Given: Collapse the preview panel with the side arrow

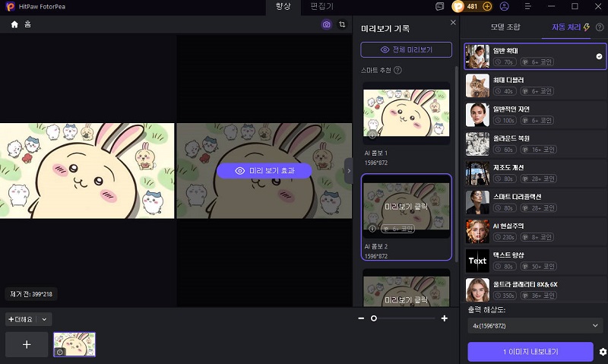Looking at the screenshot, I should coord(349,170).
